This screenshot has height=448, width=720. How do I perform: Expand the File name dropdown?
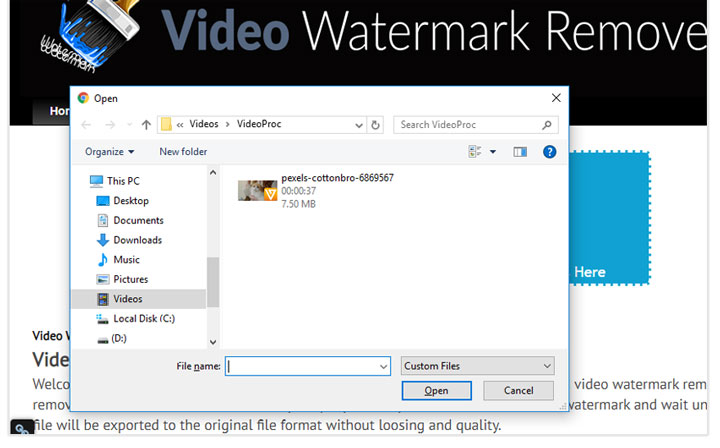click(x=383, y=366)
